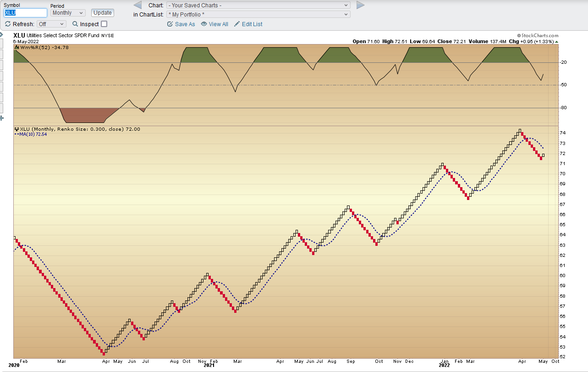This screenshot has height=372, width=588.
Task: Click the XLU Utilities Select Sector title
Action: click(x=64, y=35)
